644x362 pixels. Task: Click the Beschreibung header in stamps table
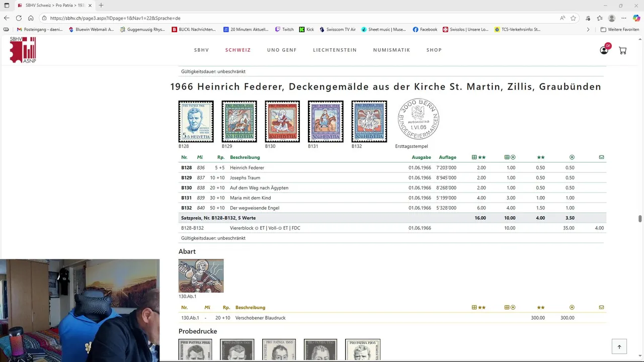pyautogui.click(x=245, y=157)
